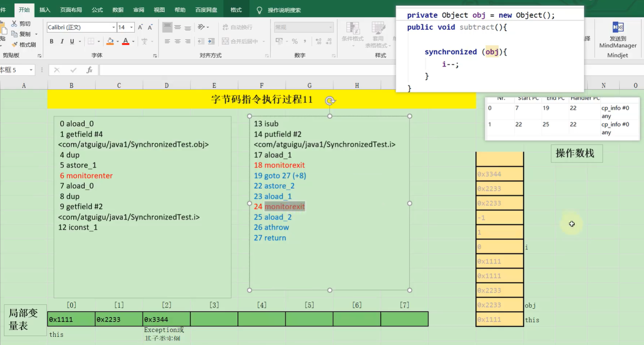Image resolution: width=644 pixels, height=345 pixels.
Task: Click the center horizontal alignment icon
Action: click(177, 41)
